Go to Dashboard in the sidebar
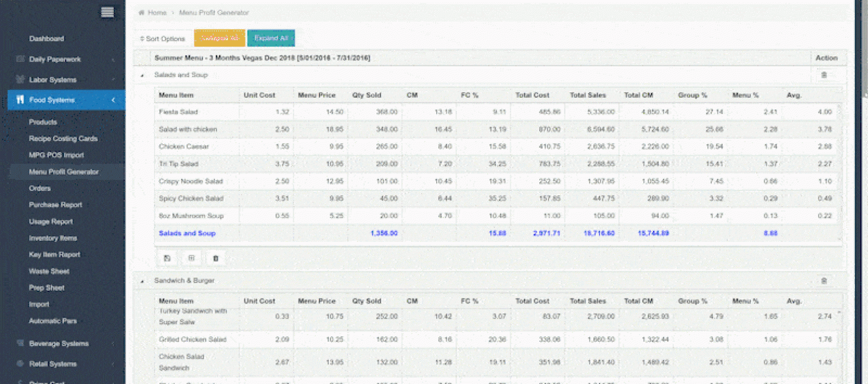 pyautogui.click(x=47, y=38)
